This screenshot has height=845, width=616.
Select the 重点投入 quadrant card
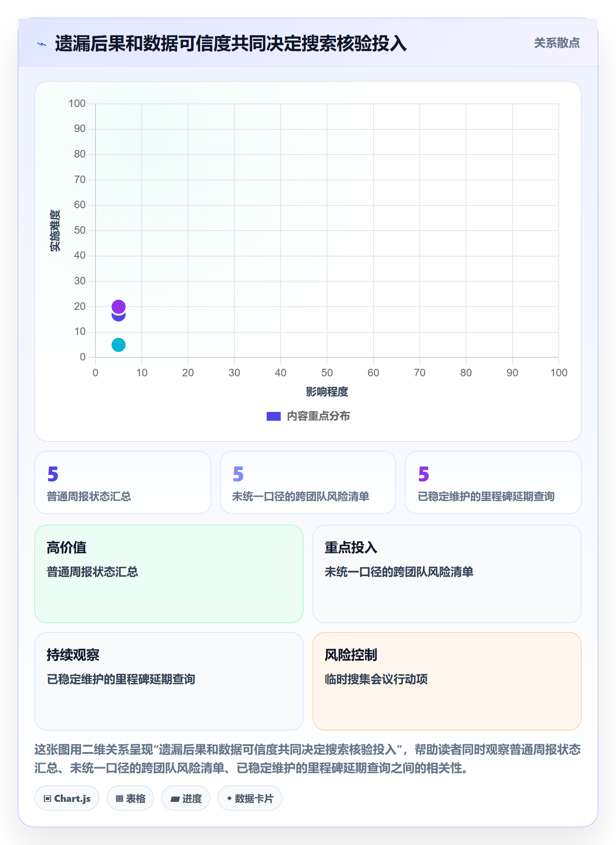coord(447,574)
